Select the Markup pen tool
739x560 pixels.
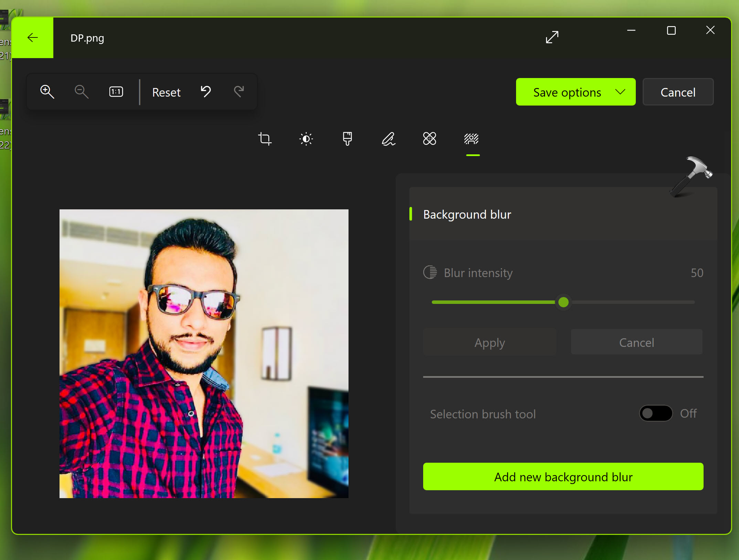pos(388,139)
